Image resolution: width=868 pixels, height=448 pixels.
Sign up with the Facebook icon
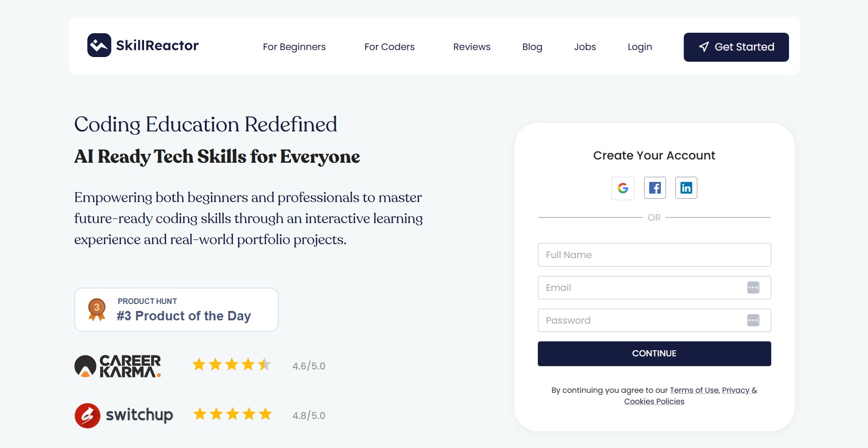655,188
